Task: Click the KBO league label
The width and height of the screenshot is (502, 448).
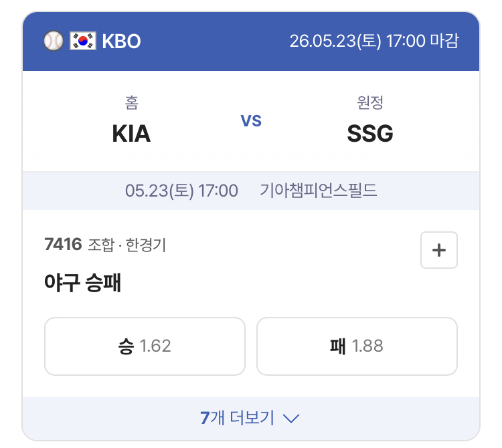Action: [121, 41]
